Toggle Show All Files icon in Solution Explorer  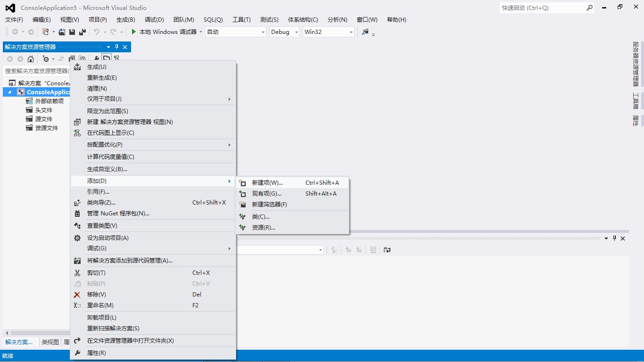tap(82, 59)
